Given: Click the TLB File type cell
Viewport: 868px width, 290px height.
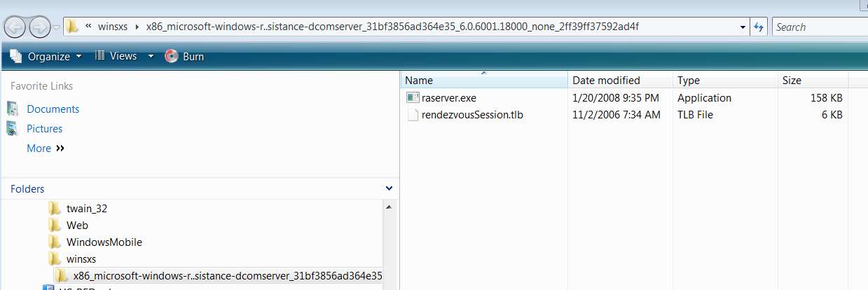Looking at the screenshot, I should [695, 115].
